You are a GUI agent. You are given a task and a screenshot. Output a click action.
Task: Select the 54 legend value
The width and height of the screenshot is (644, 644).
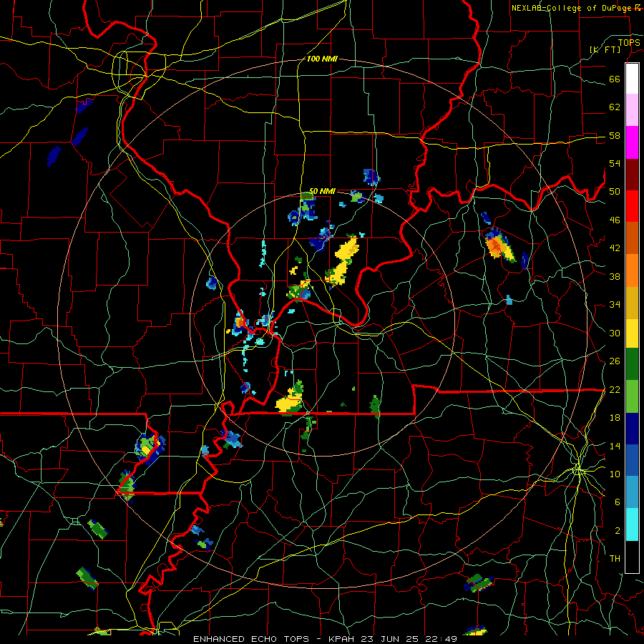615,163
